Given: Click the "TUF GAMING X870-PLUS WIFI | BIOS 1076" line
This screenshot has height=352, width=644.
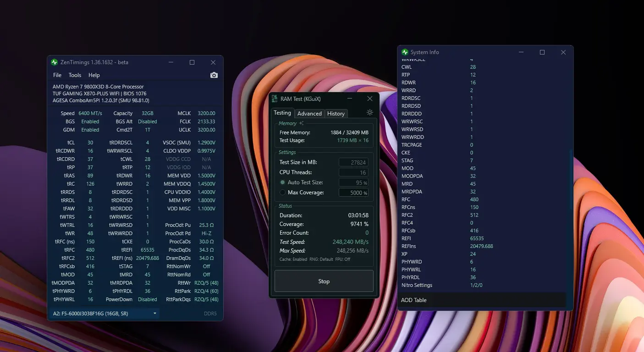Looking at the screenshot, I should click(x=99, y=93).
